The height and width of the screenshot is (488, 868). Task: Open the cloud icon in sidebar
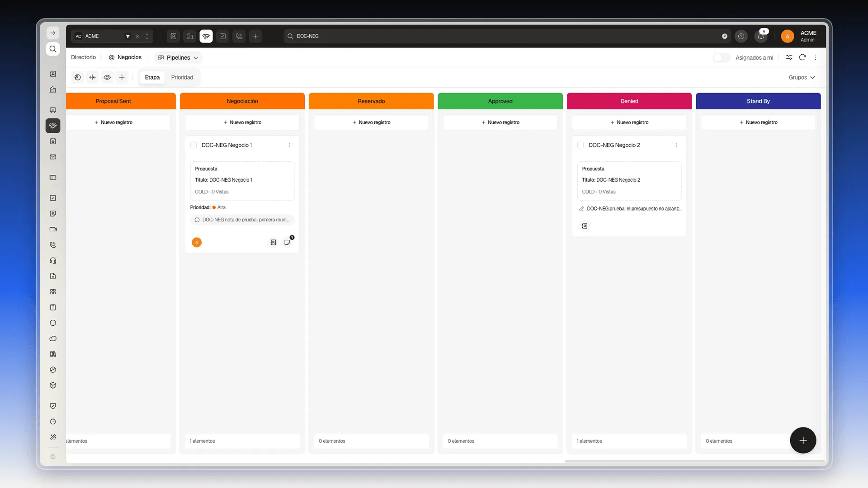53,338
